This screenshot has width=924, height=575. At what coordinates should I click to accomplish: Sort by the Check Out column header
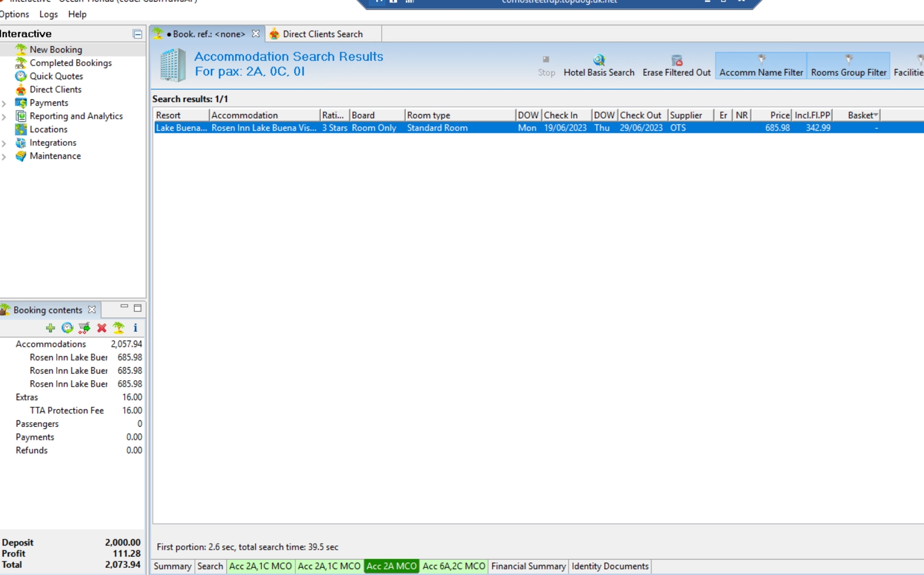[x=643, y=115]
